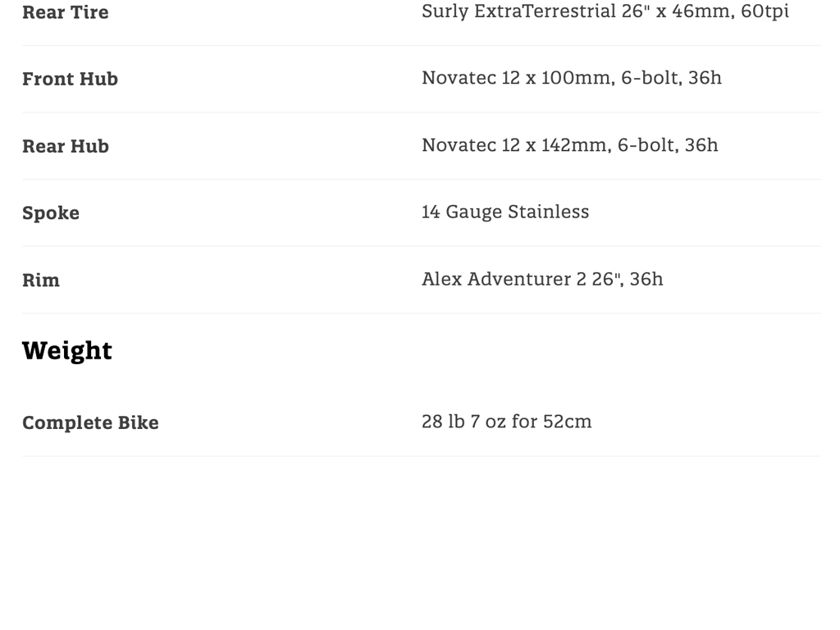The width and height of the screenshot is (840, 630).
Task: Select the Complete Bike label
Action: click(90, 422)
